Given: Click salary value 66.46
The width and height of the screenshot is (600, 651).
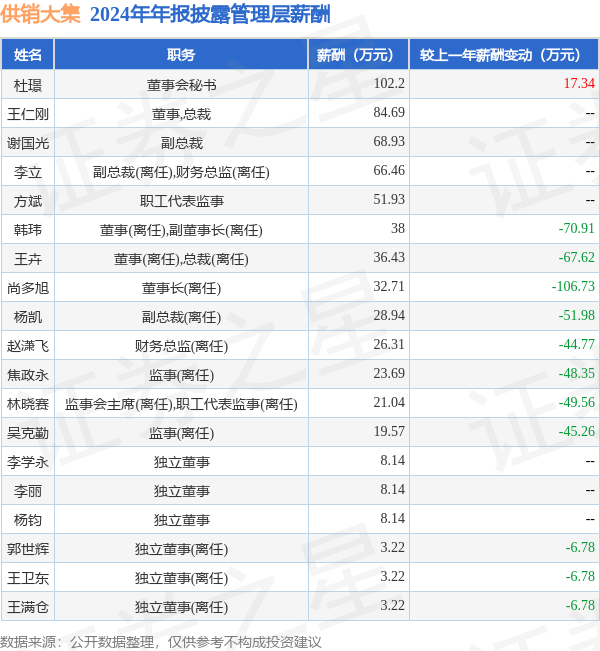Looking at the screenshot, I should (x=389, y=171).
